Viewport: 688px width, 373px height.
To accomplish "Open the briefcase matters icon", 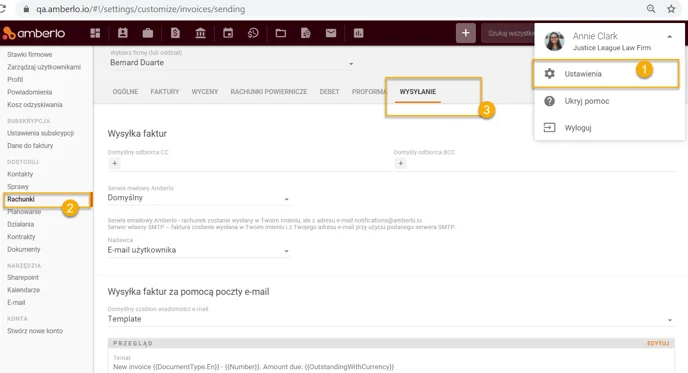I will point(148,33).
